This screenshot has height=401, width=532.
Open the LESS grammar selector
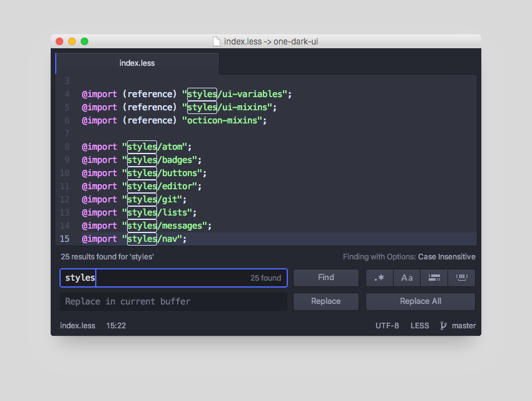(x=419, y=326)
